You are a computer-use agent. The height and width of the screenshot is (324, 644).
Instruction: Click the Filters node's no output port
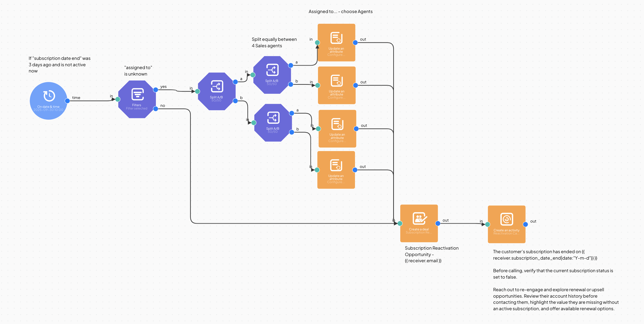[155, 109]
